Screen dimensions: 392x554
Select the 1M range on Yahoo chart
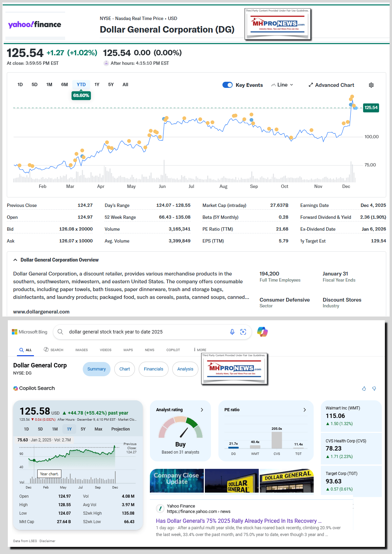point(49,84)
